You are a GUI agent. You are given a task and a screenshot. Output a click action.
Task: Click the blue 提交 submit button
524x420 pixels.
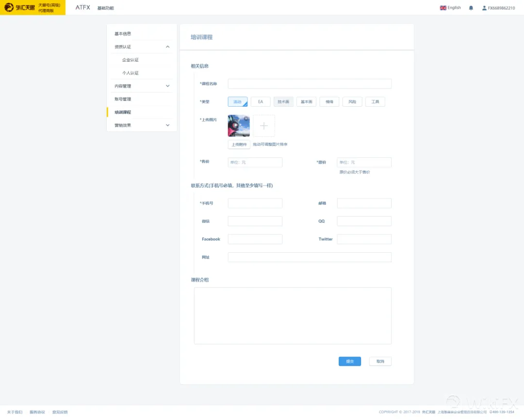[349, 361]
